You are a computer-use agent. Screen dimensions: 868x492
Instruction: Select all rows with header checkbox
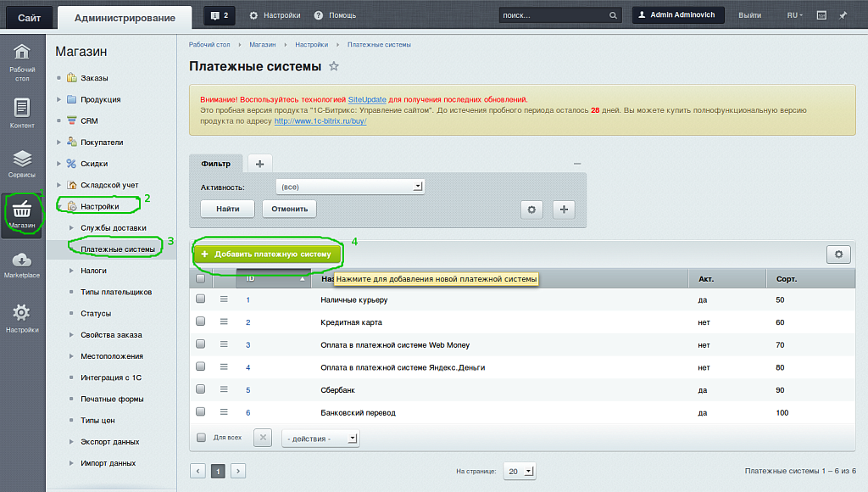[x=201, y=278]
